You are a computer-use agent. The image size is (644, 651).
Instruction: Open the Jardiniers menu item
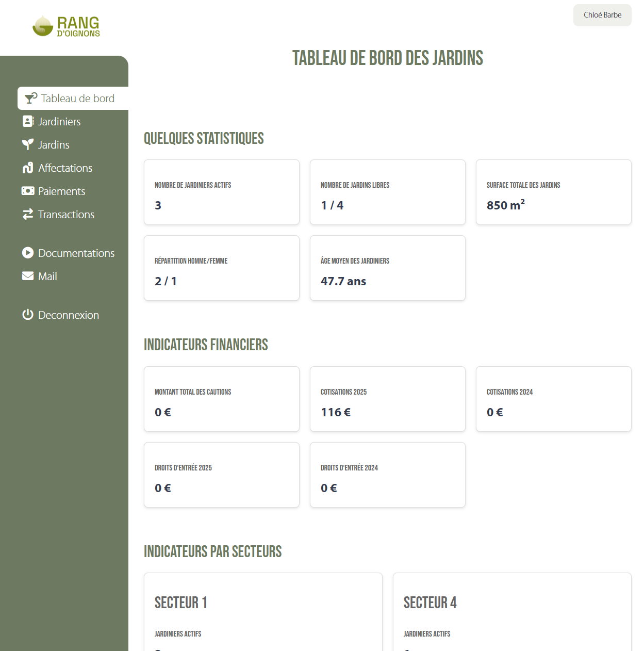[x=59, y=122]
